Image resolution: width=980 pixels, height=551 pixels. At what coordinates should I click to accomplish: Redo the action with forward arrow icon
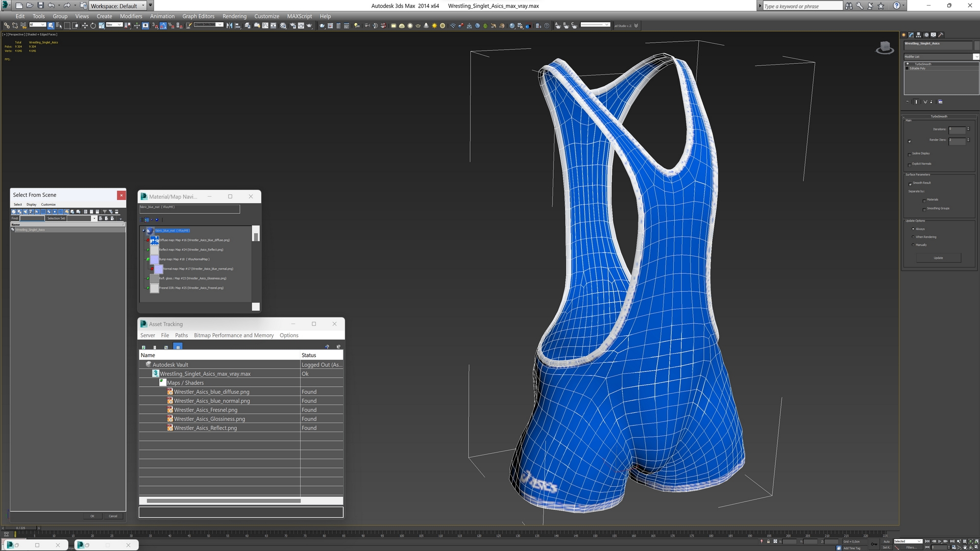pos(66,6)
